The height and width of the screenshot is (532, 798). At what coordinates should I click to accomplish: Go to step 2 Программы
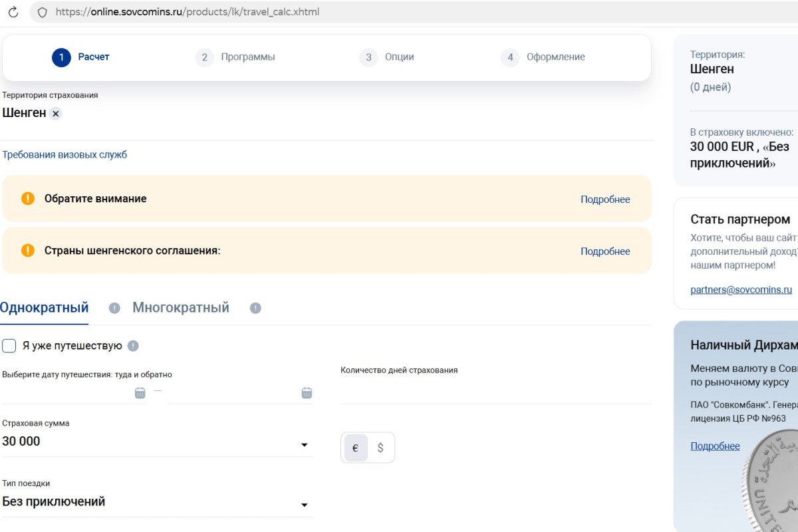[x=235, y=57]
